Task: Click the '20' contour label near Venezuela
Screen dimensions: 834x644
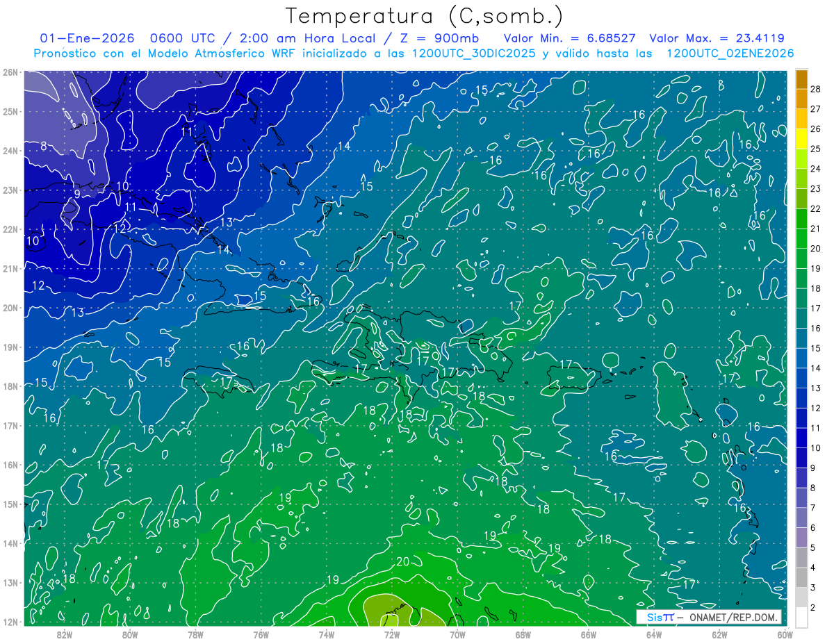Action: [402, 562]
